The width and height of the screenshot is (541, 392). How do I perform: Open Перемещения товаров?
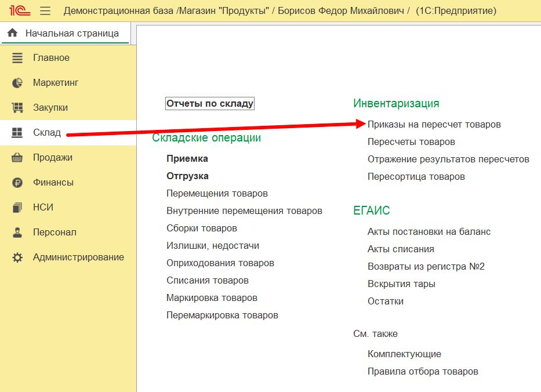tap(217, 193)
